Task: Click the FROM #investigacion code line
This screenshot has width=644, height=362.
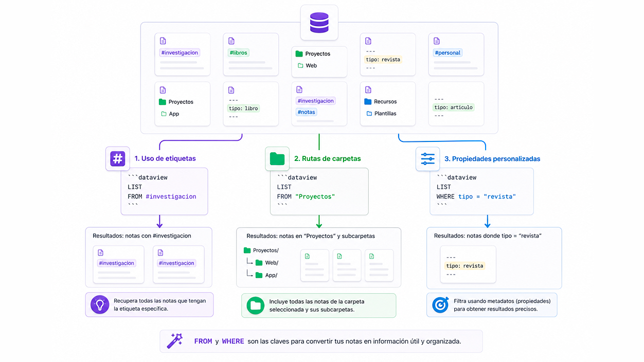Action: [x=162, y=196]
